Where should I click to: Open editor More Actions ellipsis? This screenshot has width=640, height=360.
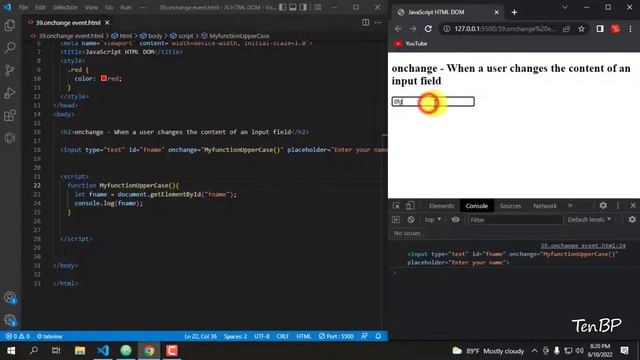(x=378, y=22)
